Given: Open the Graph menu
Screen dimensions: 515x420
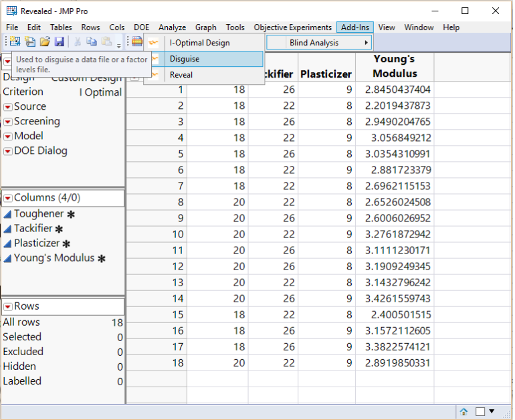Looking at the screenshot, I should (x=205, y=27).
